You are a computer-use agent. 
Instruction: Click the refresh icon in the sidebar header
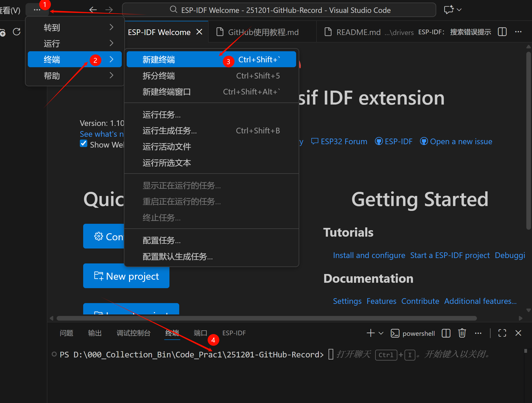coord(17,32)
